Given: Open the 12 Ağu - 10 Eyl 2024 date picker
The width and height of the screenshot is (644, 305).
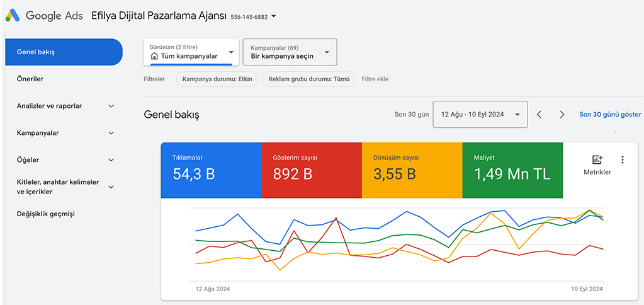Looking at the screenshot, I should pos(480,115).
